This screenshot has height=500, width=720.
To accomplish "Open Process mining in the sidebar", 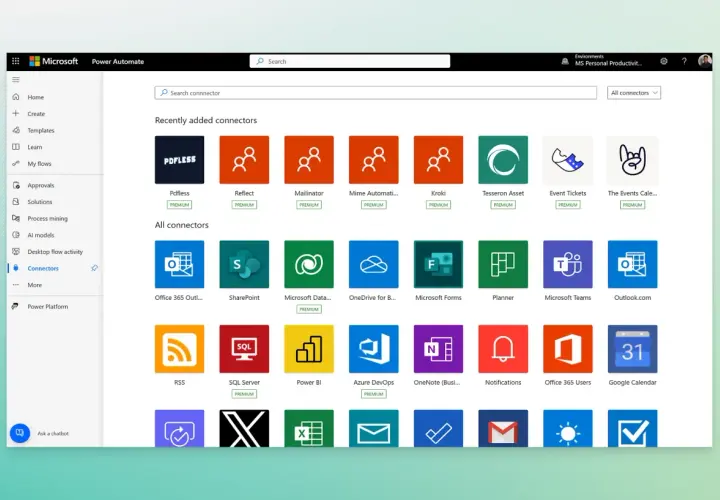I will (47, 219).
